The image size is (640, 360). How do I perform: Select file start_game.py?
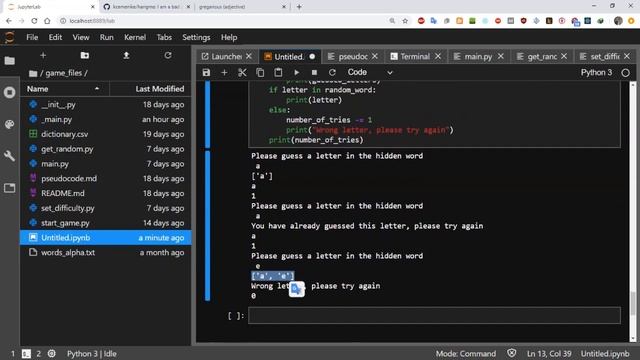pos(106,223)
